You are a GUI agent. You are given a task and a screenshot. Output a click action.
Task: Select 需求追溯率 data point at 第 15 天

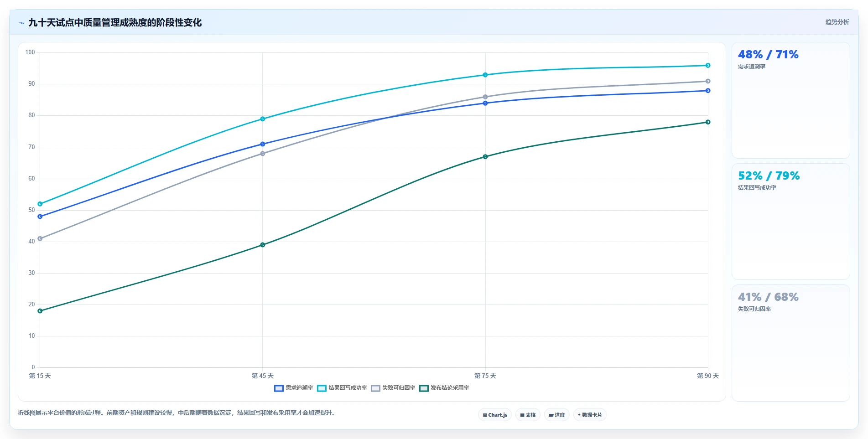(40, 217)
